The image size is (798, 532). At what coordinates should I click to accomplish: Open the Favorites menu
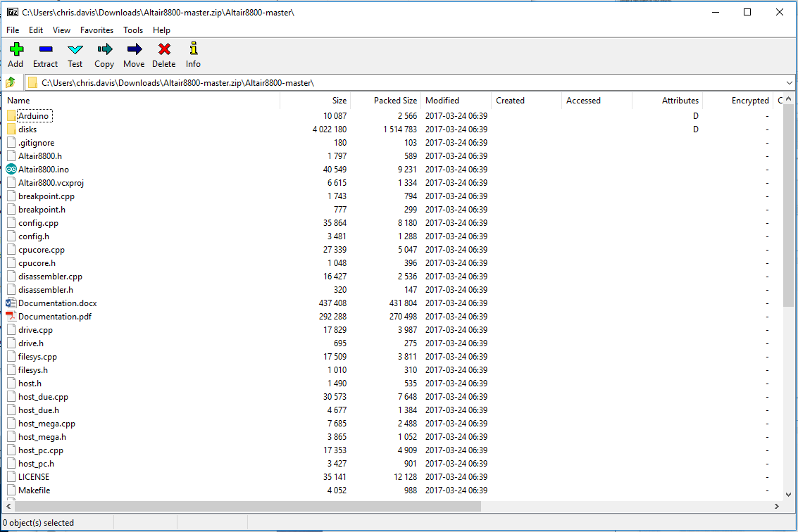[96, 30]
